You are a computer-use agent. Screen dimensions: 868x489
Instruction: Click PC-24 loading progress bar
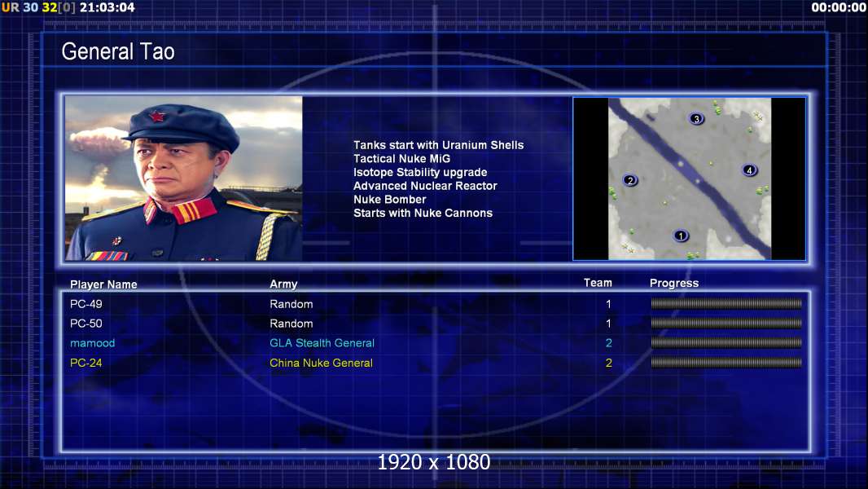coord(726,363)
